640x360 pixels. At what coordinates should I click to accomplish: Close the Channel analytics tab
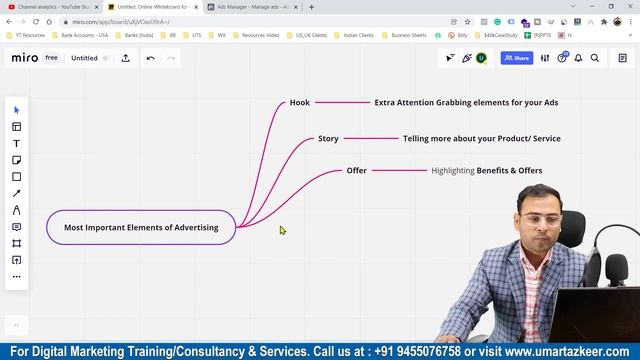point(97,7)
